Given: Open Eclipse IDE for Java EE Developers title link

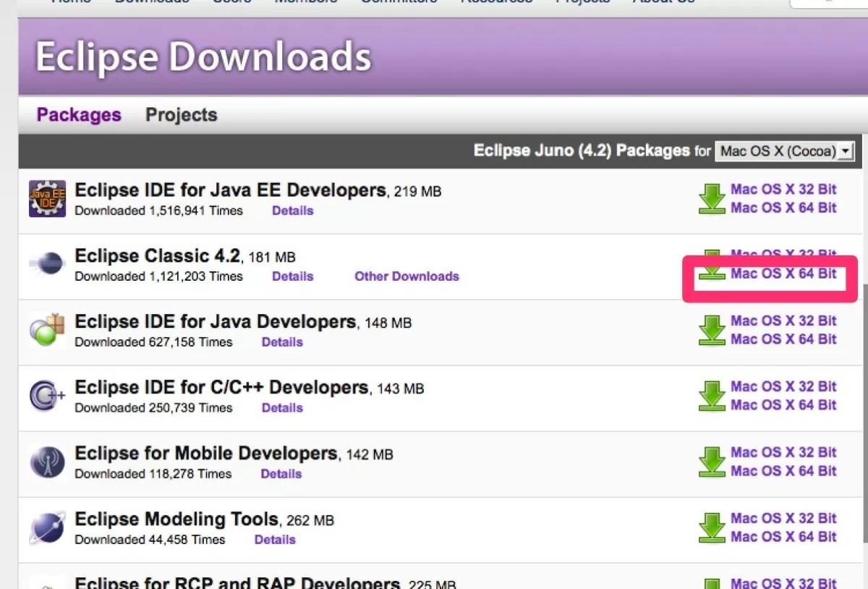Looking at the screenshot, I should pos(231,190).
